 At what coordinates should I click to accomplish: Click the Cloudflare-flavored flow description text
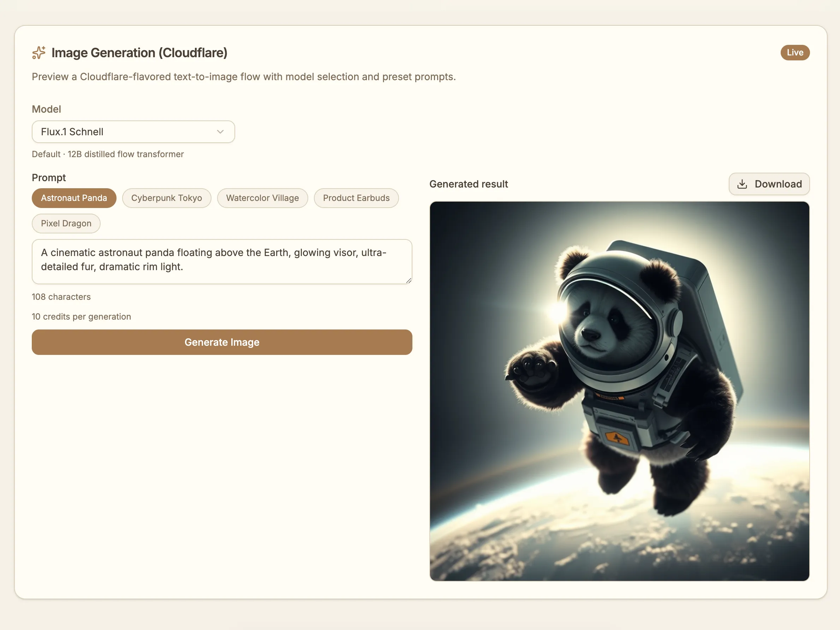coord(244,77)
